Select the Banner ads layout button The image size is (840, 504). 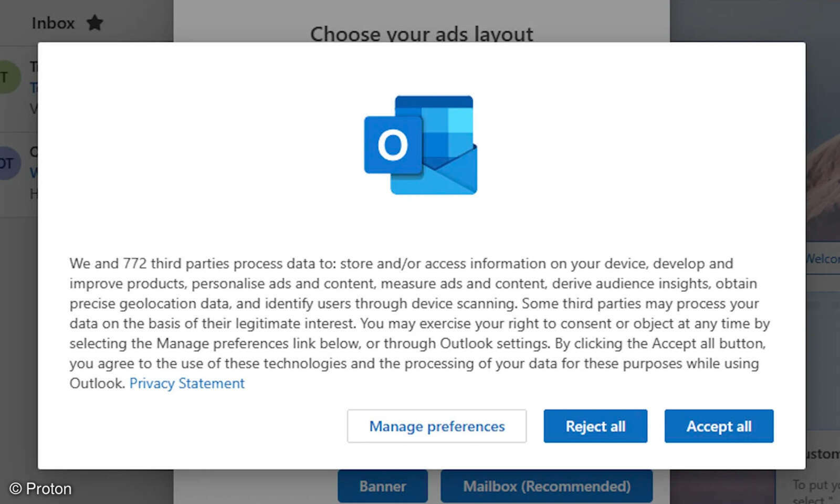coord(383,486)
